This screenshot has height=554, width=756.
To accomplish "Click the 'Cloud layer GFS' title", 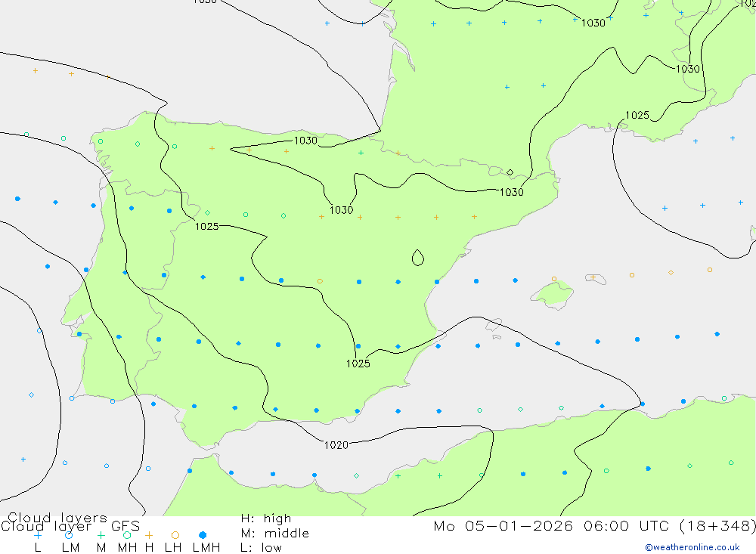I will (70, 526).
